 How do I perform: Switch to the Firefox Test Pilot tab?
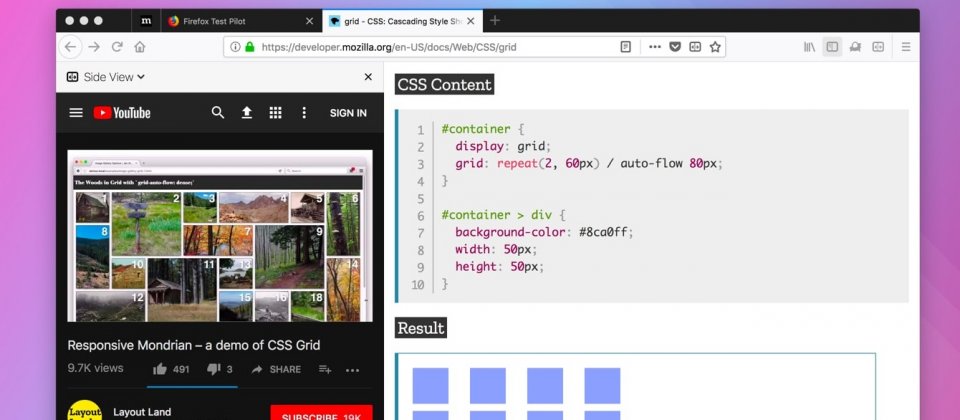(x=230, y=21)
